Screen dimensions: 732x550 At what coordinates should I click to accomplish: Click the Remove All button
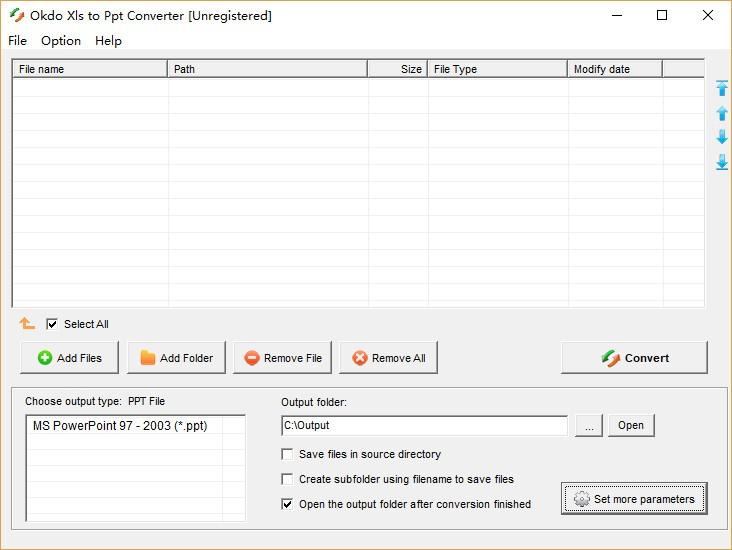pyautogui.click(x=388, y=358)
